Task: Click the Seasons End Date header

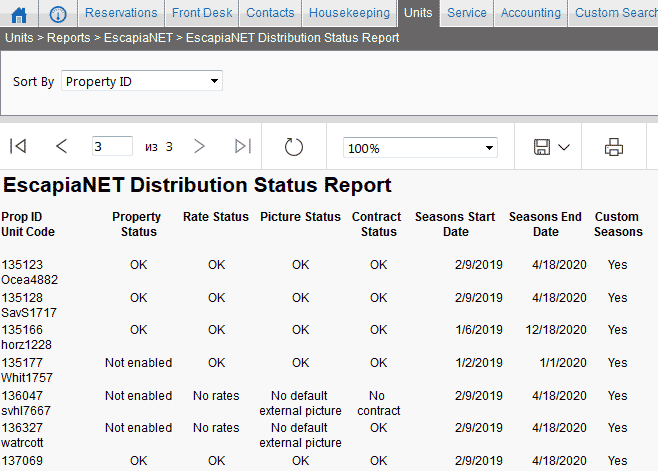Action: (546, 224)
